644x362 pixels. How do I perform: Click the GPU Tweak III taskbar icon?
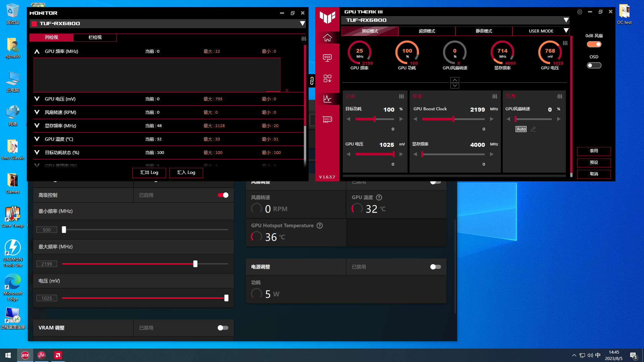coord(25,355)
